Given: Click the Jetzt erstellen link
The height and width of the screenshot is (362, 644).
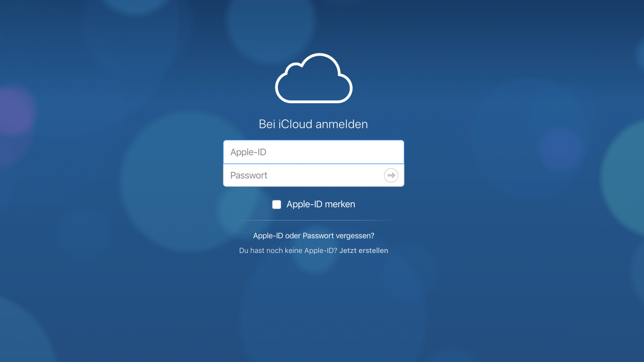Looking at the screenshot, I should click(364, 251).
